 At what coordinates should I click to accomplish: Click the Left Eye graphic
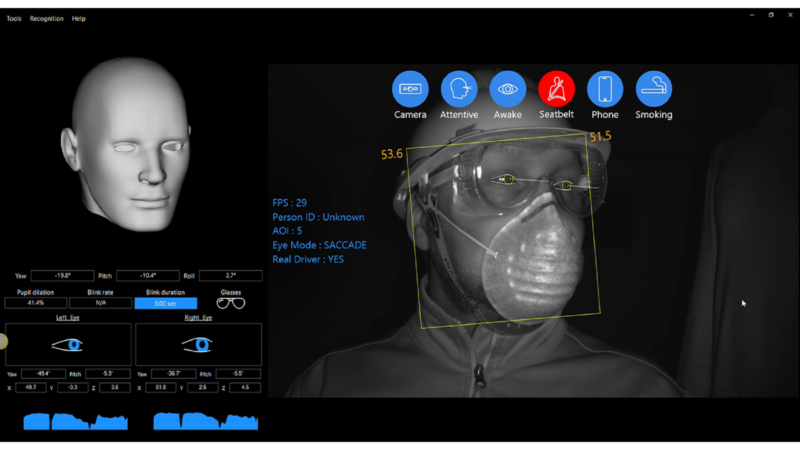(x=68, y=345)
